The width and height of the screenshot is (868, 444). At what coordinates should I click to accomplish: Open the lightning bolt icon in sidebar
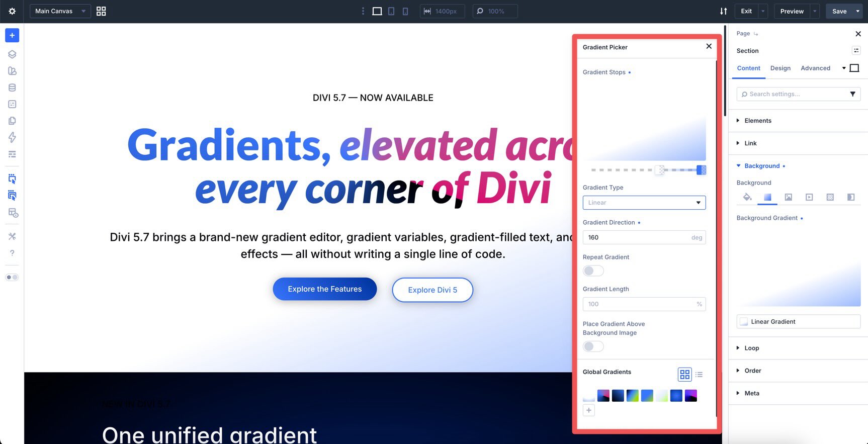(x=12, y=137)
